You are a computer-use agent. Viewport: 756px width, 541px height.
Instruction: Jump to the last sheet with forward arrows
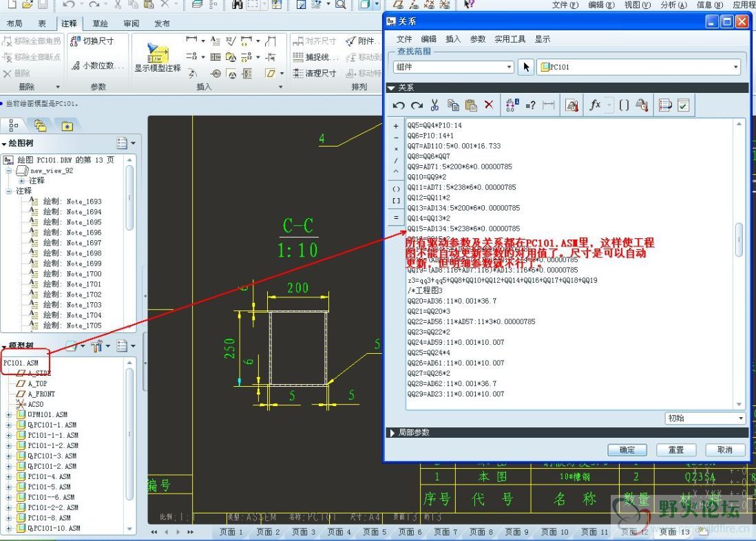pyautogui.click(x=191, y=532)
